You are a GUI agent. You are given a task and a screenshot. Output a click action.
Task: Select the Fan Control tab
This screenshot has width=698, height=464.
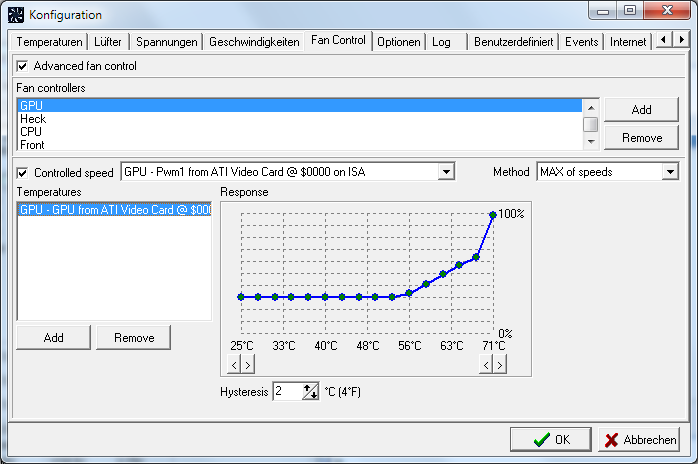[x=338, y=41]
